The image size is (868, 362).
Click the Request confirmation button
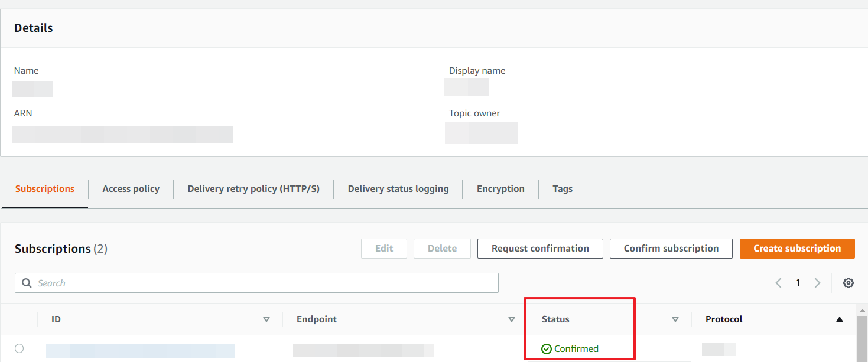click(540, 249)
